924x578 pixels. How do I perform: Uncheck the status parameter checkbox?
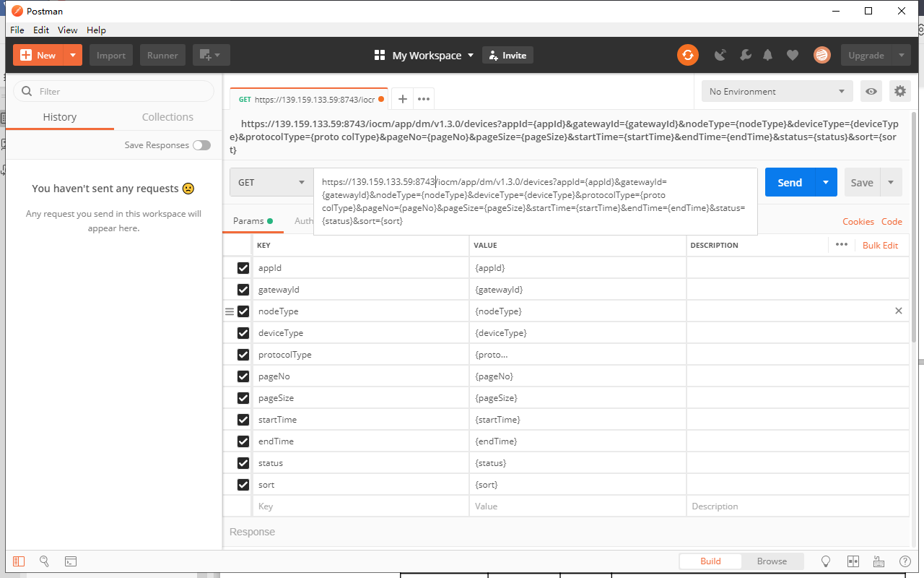click(243, 463)
